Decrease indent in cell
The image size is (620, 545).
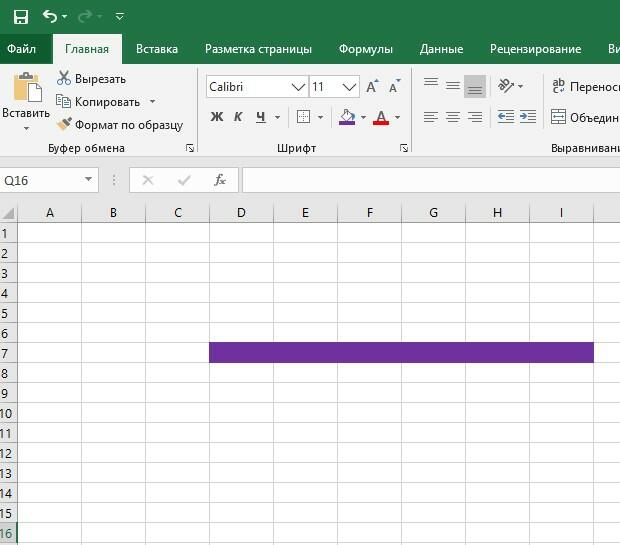tap(506, 117)
